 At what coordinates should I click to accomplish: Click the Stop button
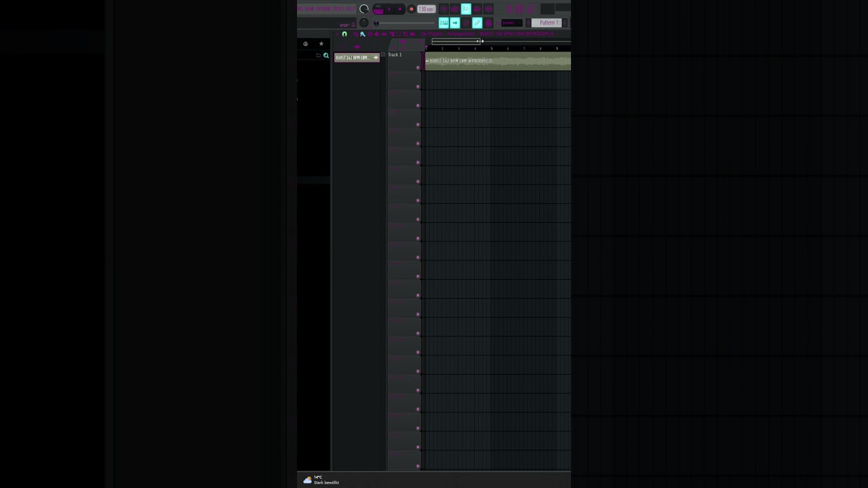coord(400,9)
